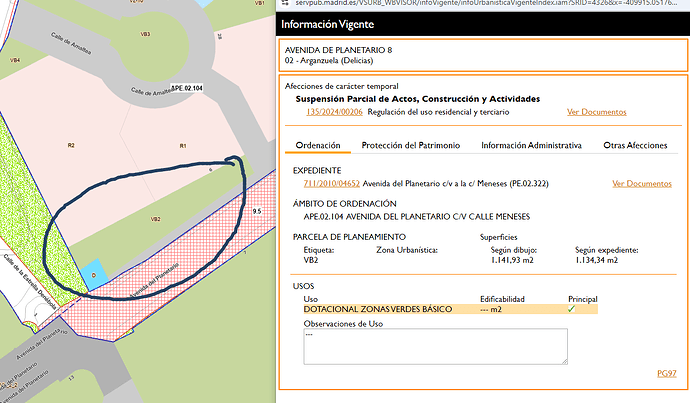The image size is (690, 403).
Task: Open the Información Administrativa tab
Action: [x=531, y=146]
